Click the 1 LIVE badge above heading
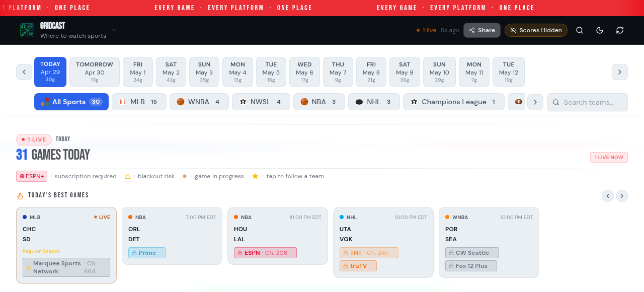Screen dimensions: 644x292 click(34, 139)
